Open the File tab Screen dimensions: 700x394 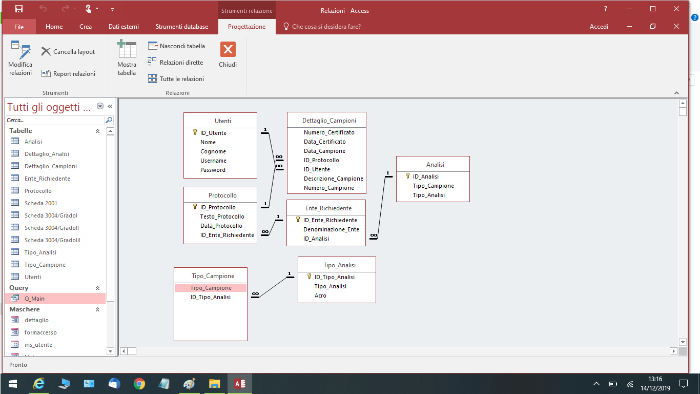(19, 27)
